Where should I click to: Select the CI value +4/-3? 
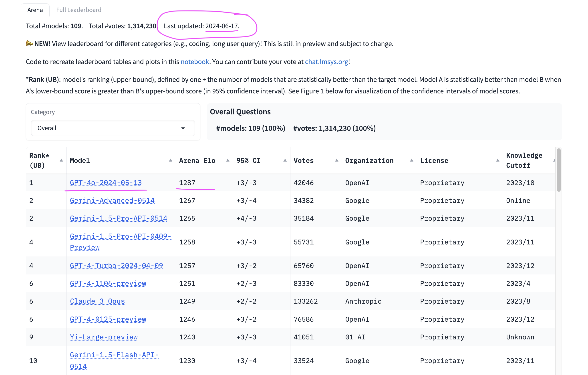coord(246,218)
